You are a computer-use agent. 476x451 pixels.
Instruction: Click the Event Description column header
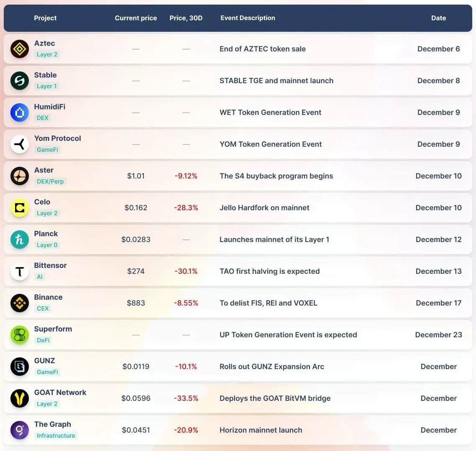pyautogui.click(x=248, y=18)
